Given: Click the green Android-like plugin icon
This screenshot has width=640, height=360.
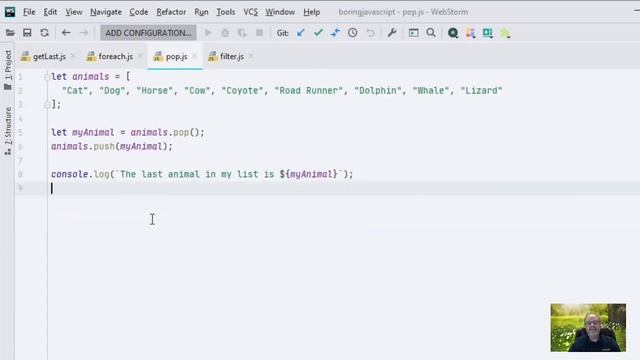Looking at the screenshot, I should tap(505, 33).
